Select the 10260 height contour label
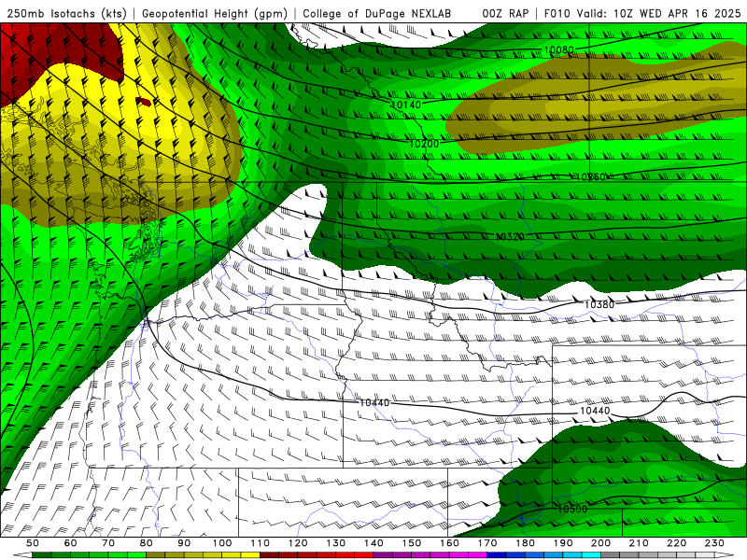The image size is (747, 560). [x=590, y=177]
